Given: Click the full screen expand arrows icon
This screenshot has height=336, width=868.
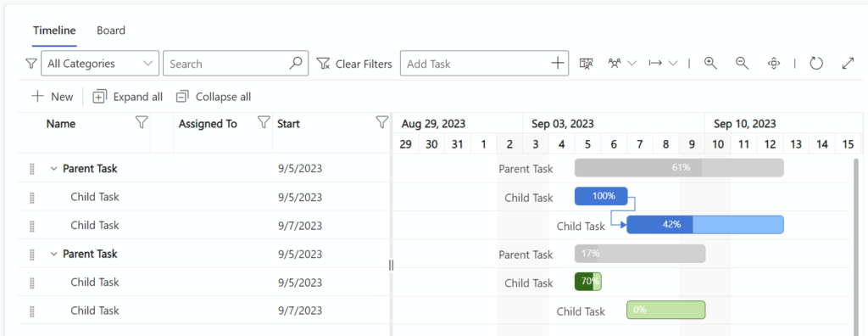Looking at the screenshot, I should tap(848, 63).
